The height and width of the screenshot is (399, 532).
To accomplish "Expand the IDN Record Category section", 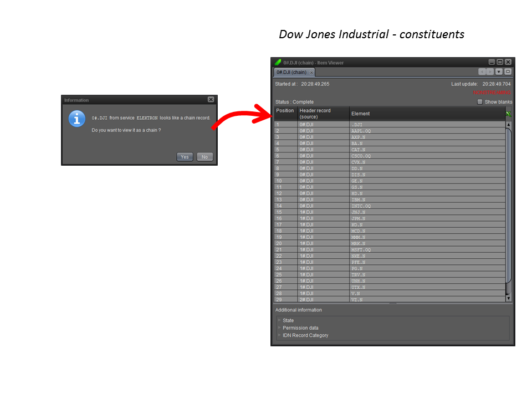I will (279, 335).
